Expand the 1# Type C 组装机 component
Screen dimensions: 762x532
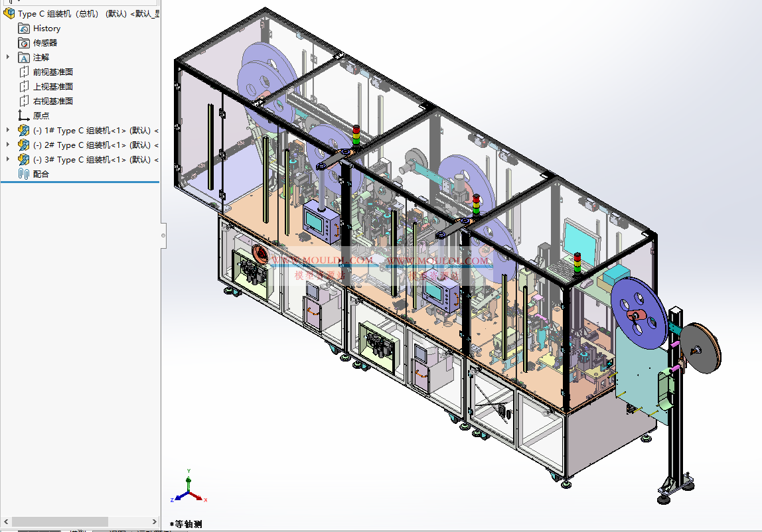click(9, 130)
